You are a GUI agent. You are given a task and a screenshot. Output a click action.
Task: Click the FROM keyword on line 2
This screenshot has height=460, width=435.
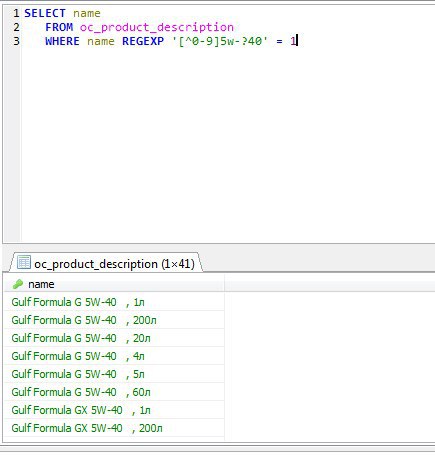(x=59, y=27)
